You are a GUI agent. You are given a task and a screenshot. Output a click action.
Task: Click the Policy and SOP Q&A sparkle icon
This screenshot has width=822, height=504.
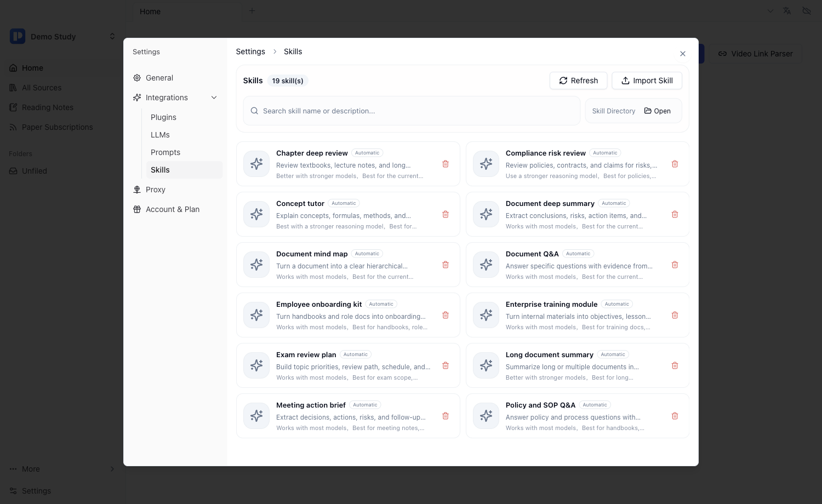(x=486, y=416)
